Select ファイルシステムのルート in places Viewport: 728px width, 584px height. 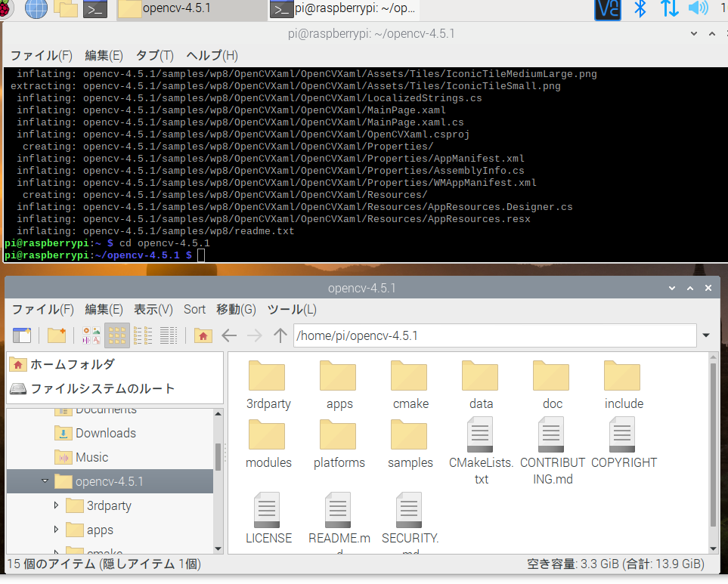[x=115, y=389]
